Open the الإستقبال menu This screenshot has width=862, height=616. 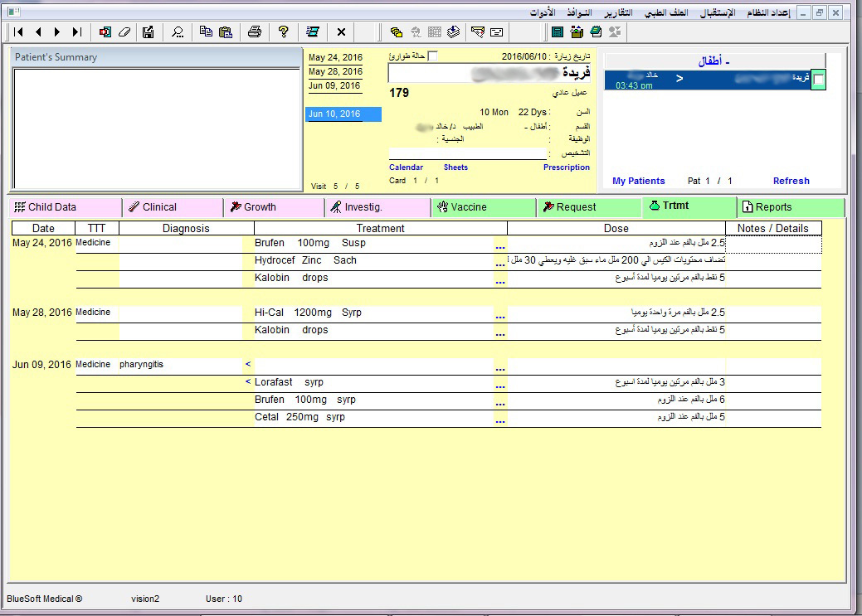[717, 12]
